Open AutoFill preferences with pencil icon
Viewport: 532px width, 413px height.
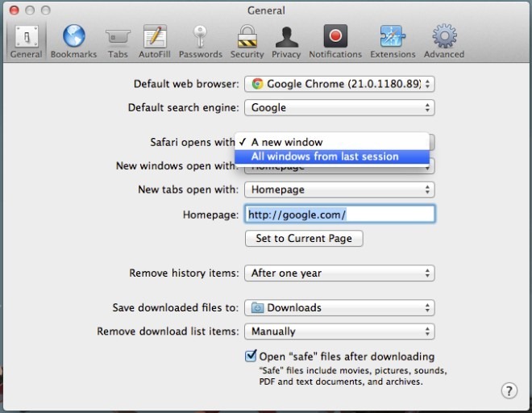pyautogui.click(x=155, y=41)
